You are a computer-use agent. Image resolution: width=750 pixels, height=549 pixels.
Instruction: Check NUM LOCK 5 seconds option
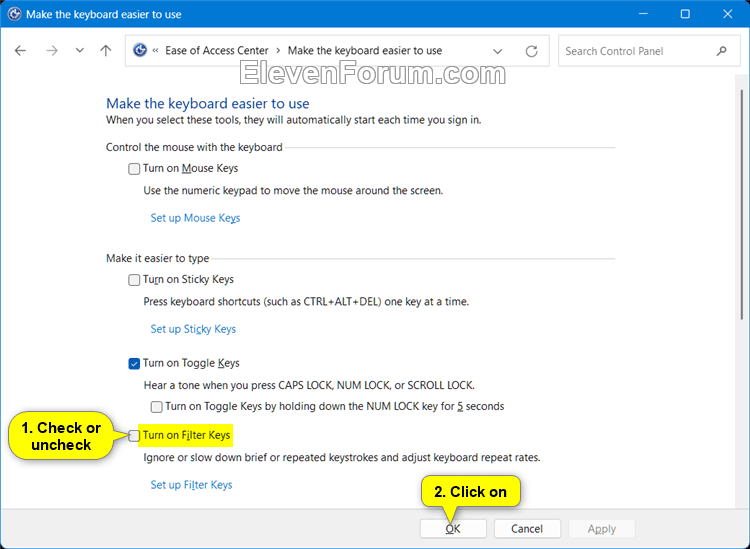coord(156,407)
